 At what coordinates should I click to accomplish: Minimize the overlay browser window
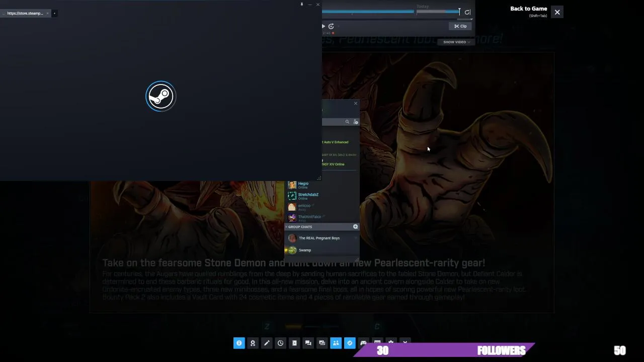(x=310, y=5)
